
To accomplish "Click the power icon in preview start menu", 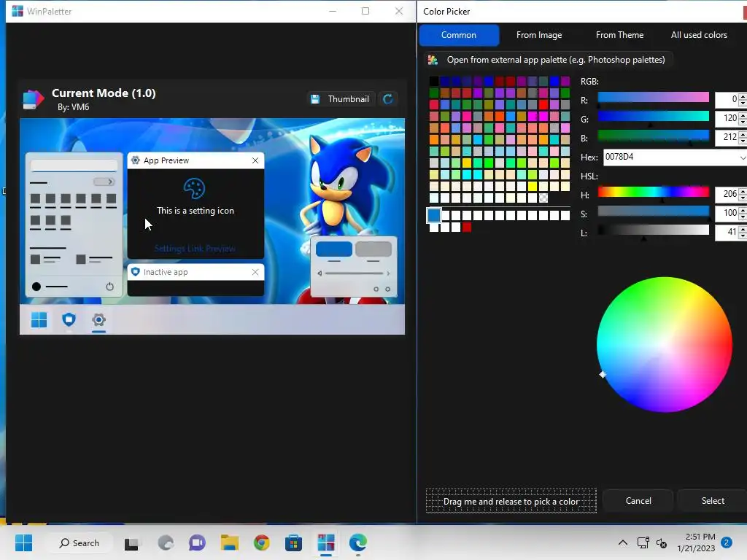I will click(109, 286).
